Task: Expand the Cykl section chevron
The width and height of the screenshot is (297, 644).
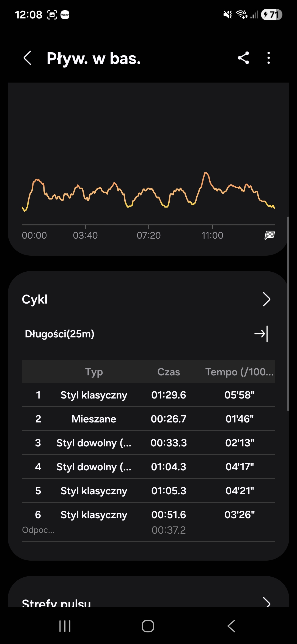Action: [x=266, y=299]
